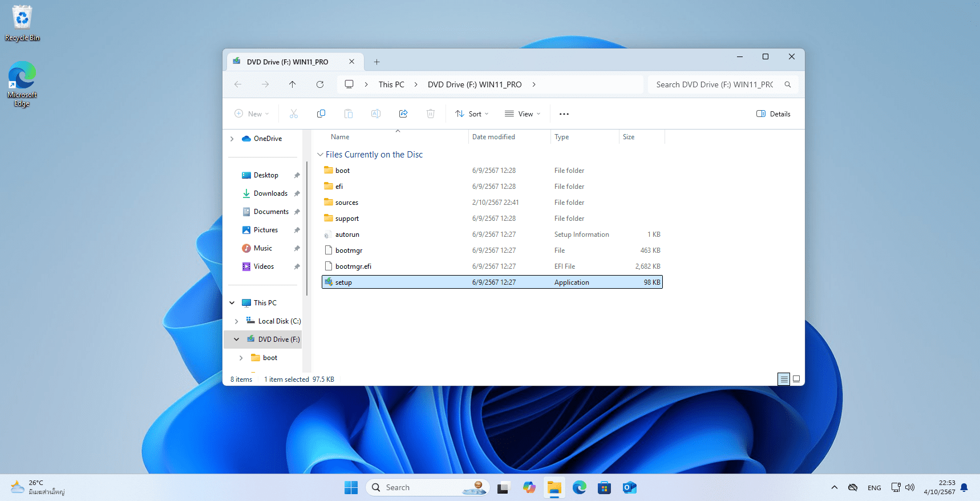Expand the OneDrive tree node

click(x=232, y=139)
